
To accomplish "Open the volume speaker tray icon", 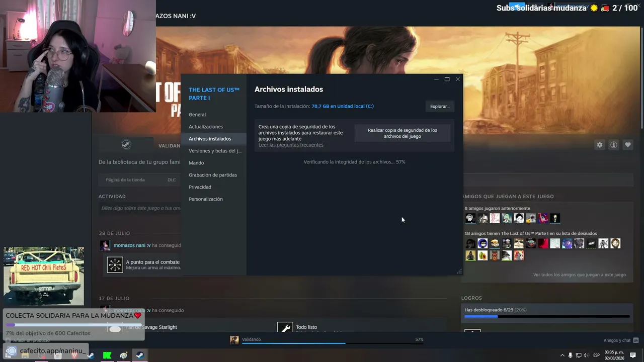I will [x=586, y=355].
